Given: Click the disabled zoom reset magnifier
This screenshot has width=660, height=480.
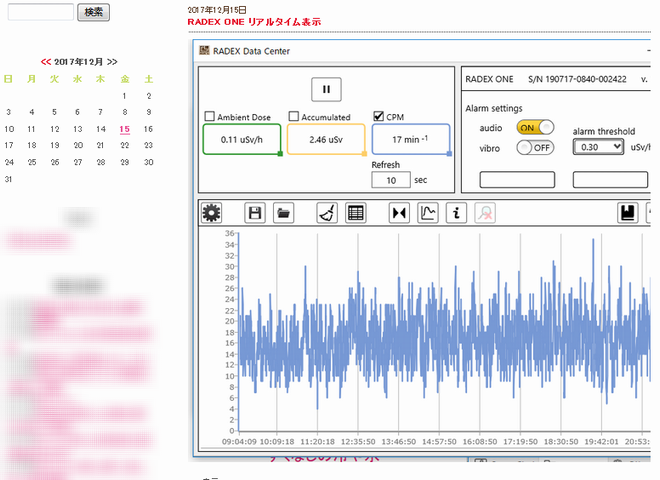Looking at the screenshot, I should coord(485,213).
